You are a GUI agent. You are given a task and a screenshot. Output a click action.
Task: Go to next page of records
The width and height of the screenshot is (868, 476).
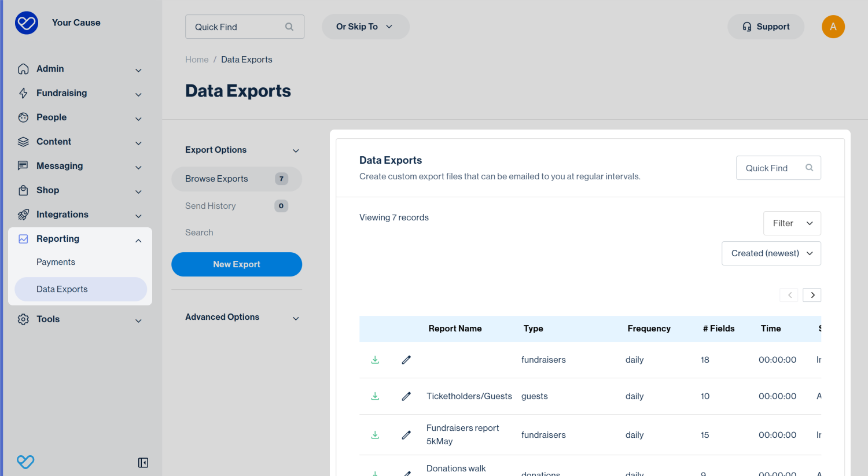(812, 295)
